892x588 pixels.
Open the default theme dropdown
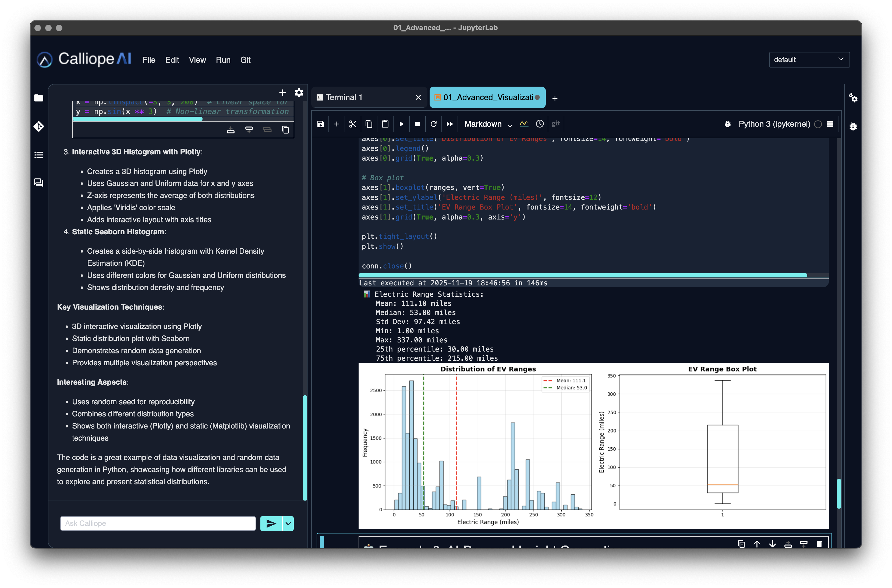click(x=809, y=60)
